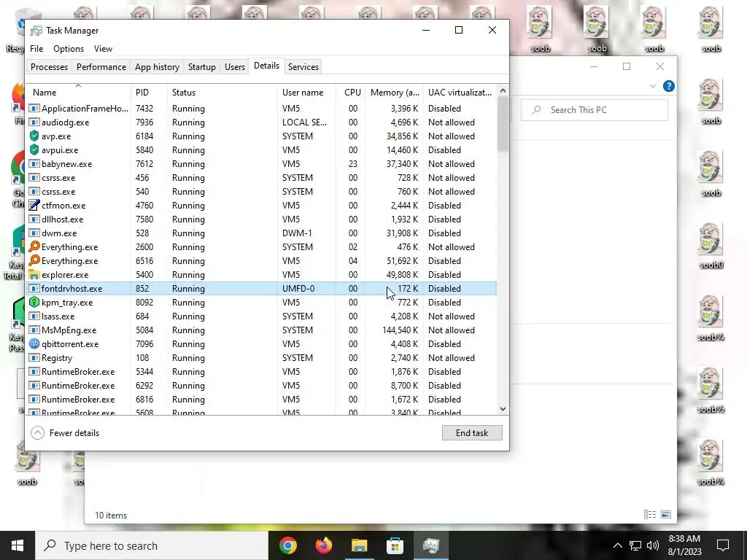The image size is (747, 560).
Task: Click the 144,540 K memory value
Action: (400, 330)
